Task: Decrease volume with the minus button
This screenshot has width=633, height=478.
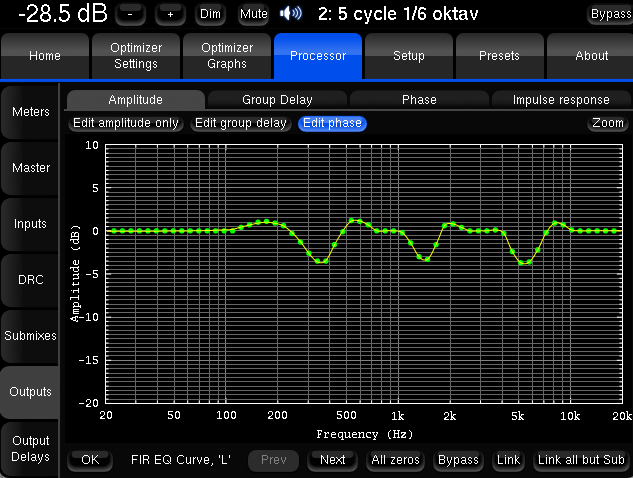Action: (x=130, y=14)
